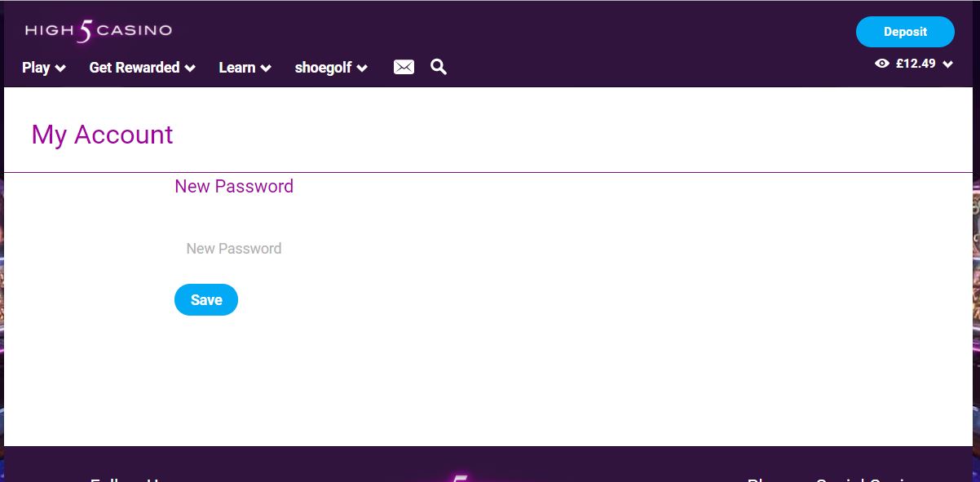The image size is (980, 482).
Task: Click the Deposit button
Action: tap(905, 32)
